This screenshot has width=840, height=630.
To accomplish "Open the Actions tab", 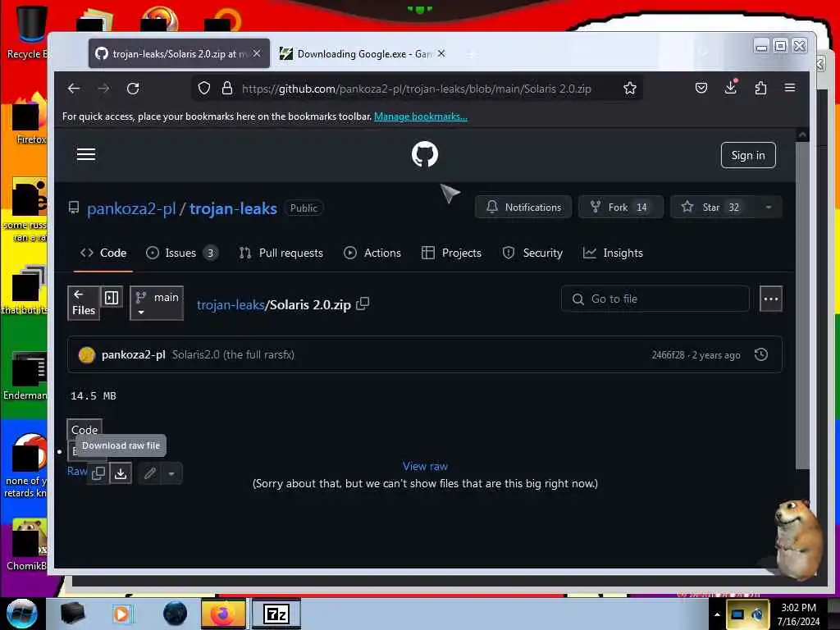I will pos(372,253).
